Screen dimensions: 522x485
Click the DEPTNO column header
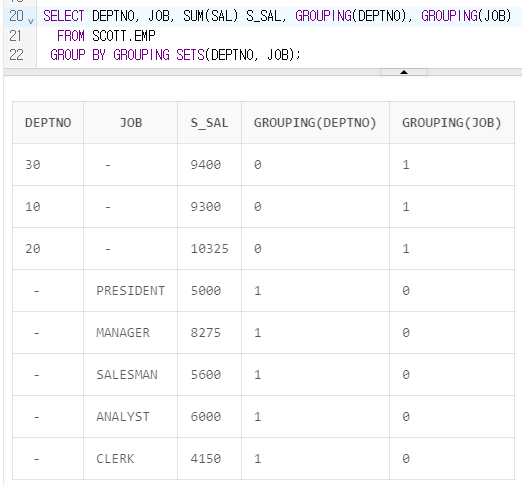(x=48, y=123)
